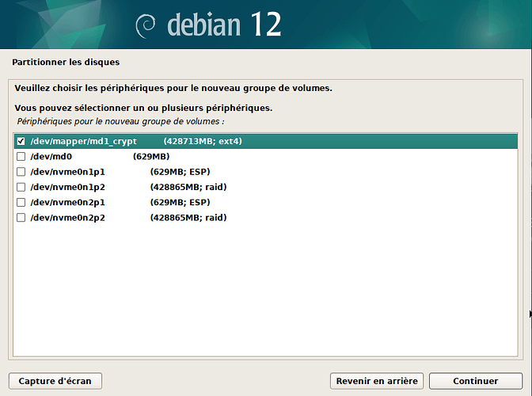Viewport: 532px width, 396px height.
Task: Highlight the /dev/nvme0n1p2 device name
Action: point(67,187)
